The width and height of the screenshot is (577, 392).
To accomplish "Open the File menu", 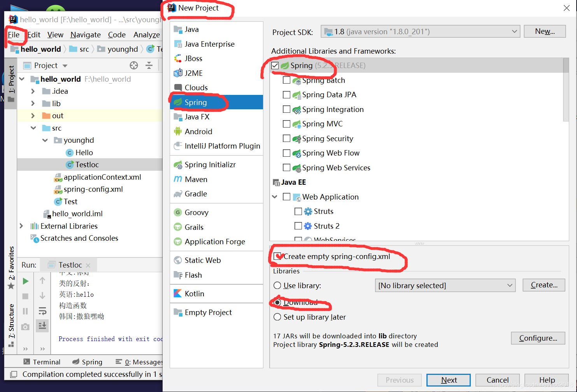I will pos(14,35).
